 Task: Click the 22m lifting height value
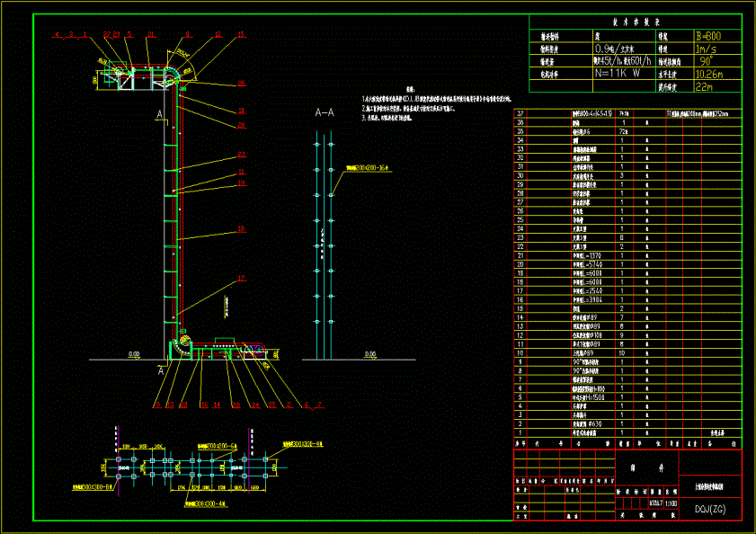pos(704,87)
